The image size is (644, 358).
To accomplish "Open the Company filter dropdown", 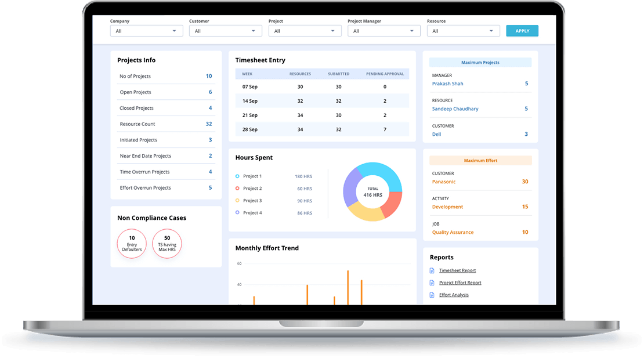I will [x=146, y=30].
